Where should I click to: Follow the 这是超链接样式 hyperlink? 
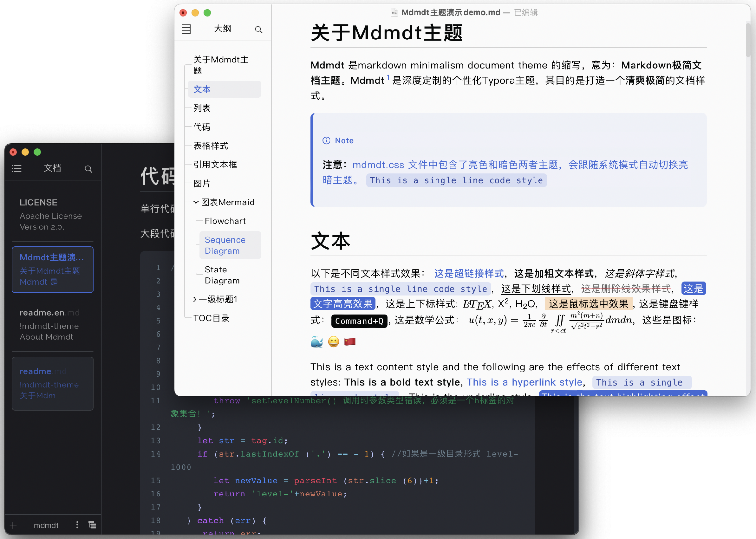tap(469, 274)
